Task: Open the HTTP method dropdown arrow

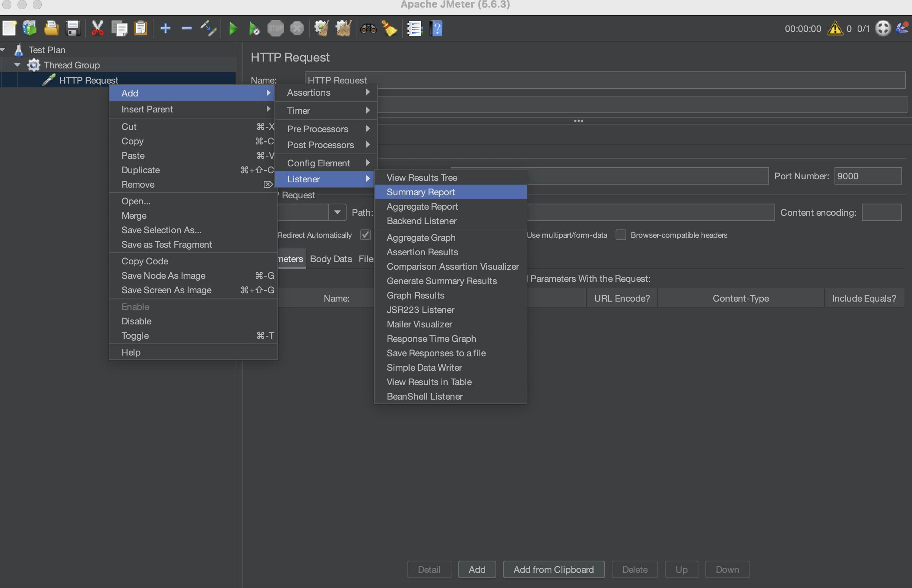Action: click(x=337, y=212)
